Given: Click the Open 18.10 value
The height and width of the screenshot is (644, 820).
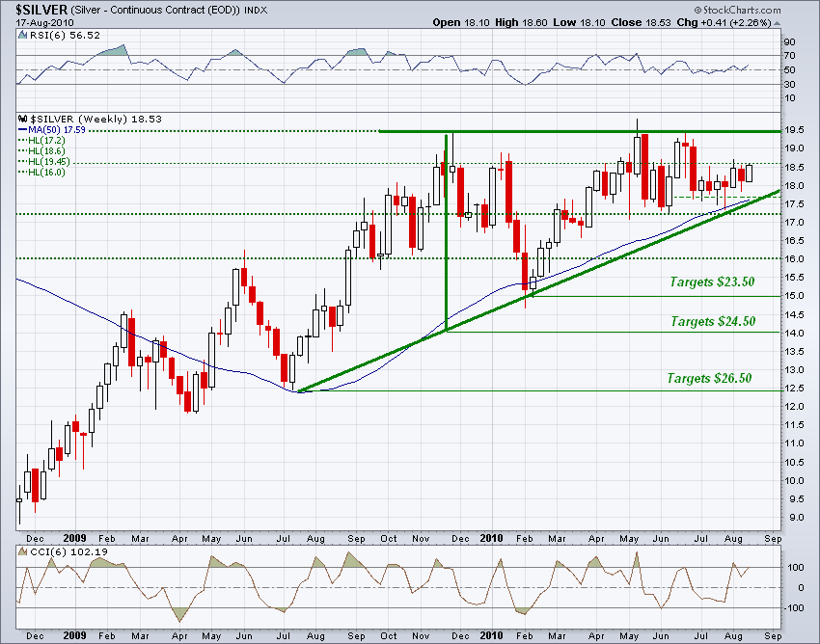Looking at the screenshot, I should [x=461, y=22].
